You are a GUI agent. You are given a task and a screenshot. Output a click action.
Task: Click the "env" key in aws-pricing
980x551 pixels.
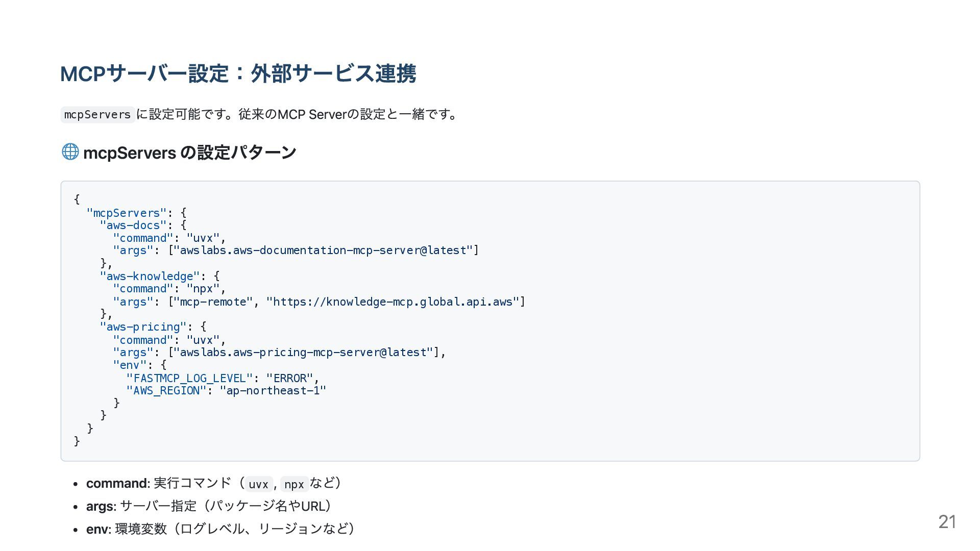tap(130, 365)
